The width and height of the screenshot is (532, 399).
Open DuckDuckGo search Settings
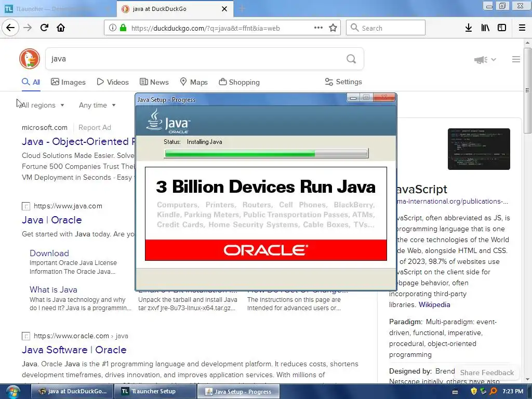point(343,82)
